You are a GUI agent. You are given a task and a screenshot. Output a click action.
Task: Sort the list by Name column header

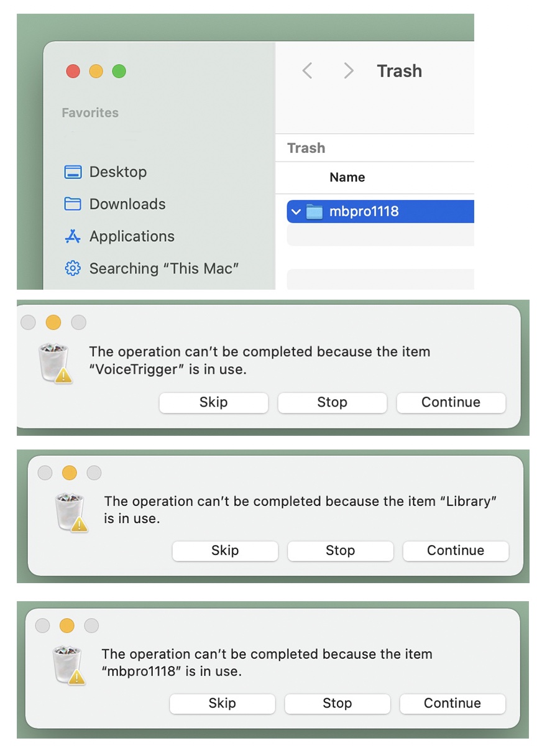tap(347, 177)
